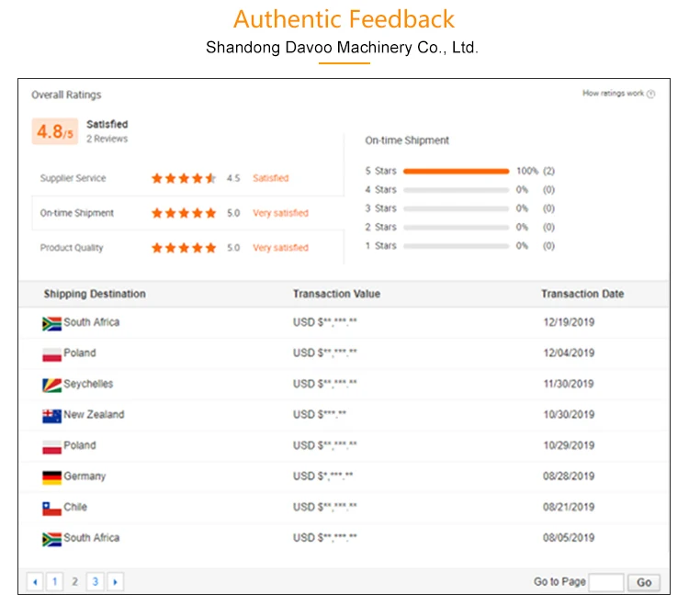Click the date 12/19/2019
The height and width of the screenshot is (616, 689).
[569, 322]
